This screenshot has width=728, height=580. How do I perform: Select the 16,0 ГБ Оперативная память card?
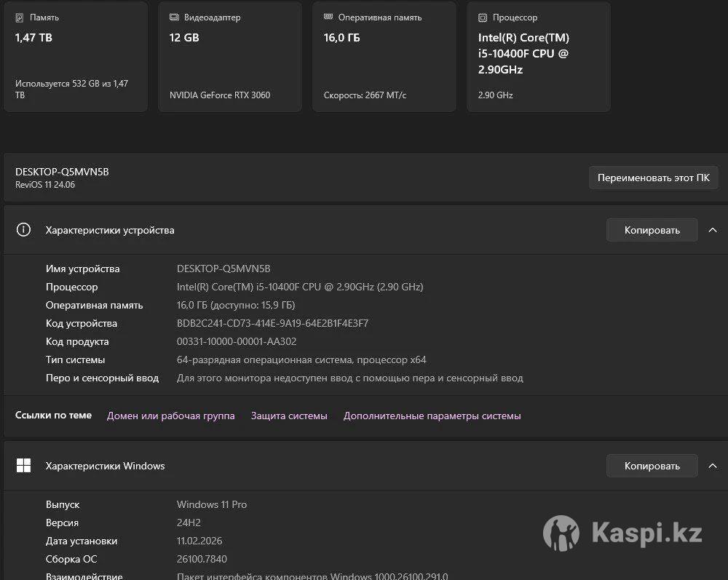[x=384, y=58]
